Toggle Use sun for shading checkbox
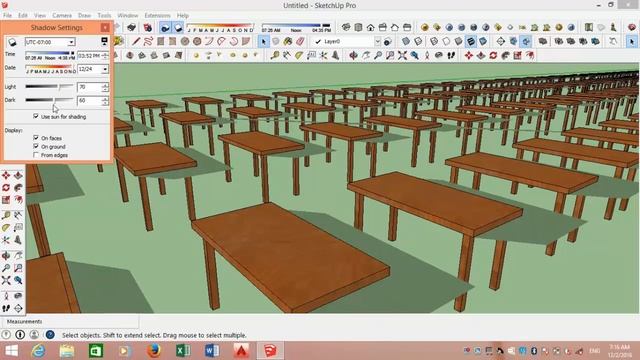The height and width of the screenshot is (360, 640). [36, 116]
